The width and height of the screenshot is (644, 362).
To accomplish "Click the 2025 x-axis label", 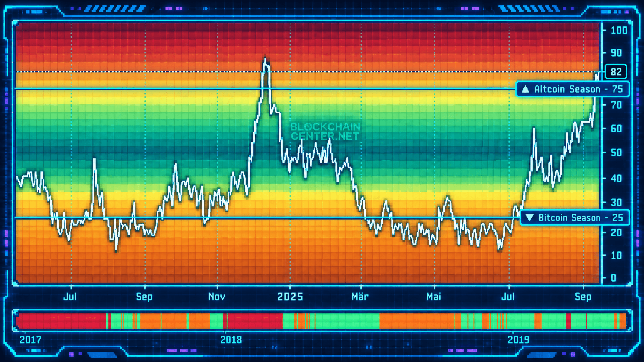I will [x=290, y=297].
